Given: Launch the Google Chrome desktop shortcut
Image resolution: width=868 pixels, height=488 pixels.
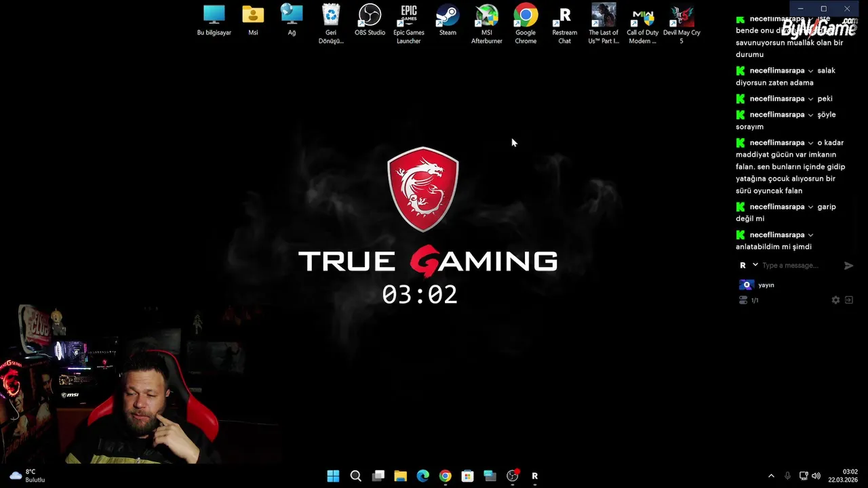Looking at the screenshot, I should pos(526,24).
